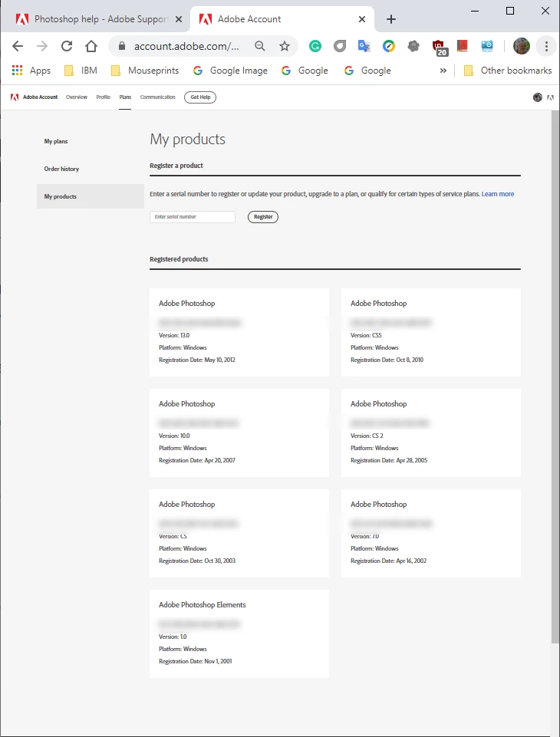
Task: Click Registration Date: Apr 16, 2002
Action: pos(388,561)
